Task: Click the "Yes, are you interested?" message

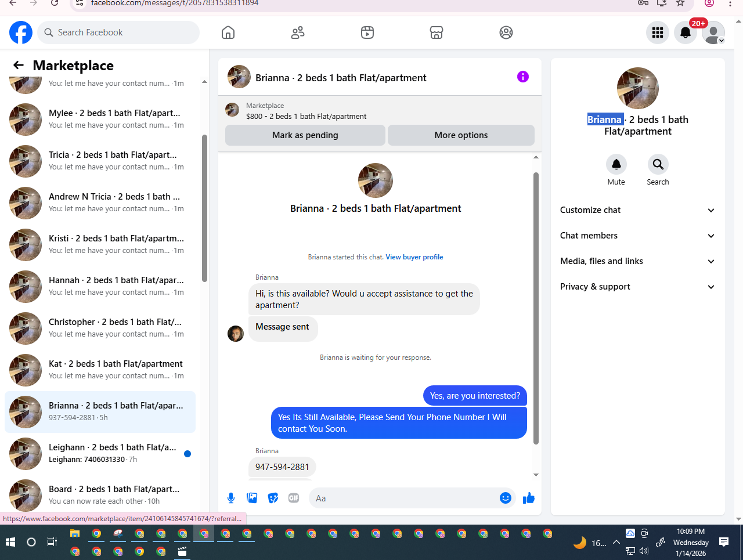Action: point(475,396)
